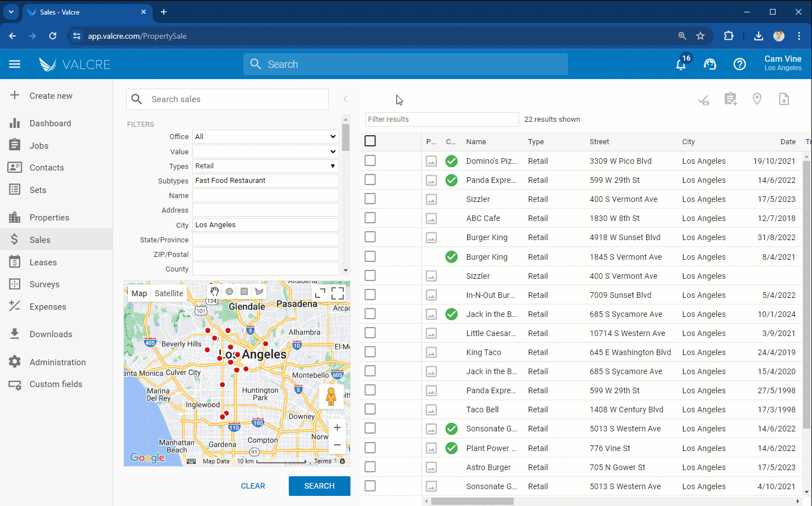812x506 pixels.
Task: Click the Street View pegman
Action: pos(331,397)
